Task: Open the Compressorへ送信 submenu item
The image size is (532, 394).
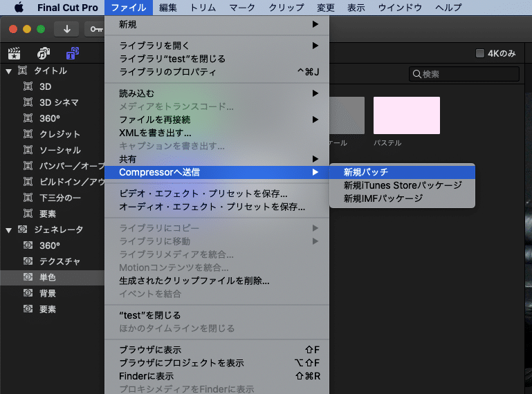Action: click(217, 172)
